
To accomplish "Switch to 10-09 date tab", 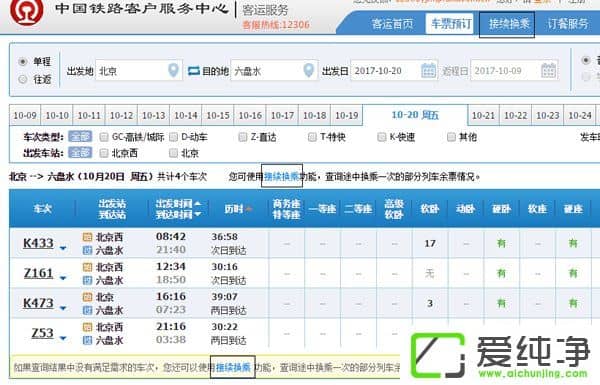I will click(25, 116).
